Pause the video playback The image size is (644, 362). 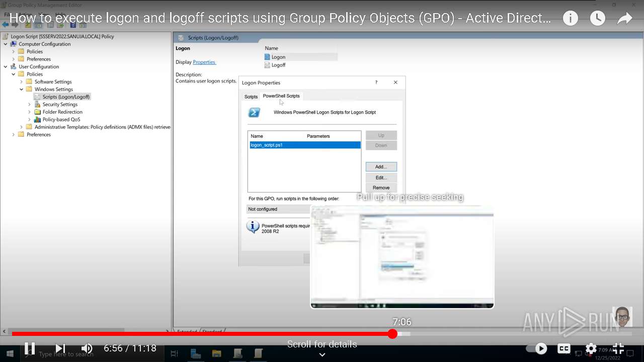30,348
